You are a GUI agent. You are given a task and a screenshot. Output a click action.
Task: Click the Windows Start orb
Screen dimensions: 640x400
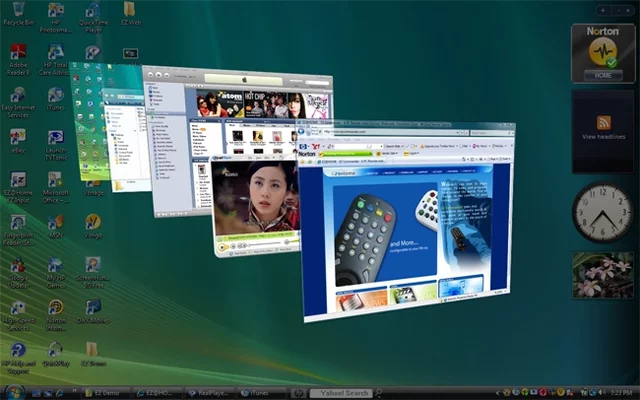pos(14,393)
